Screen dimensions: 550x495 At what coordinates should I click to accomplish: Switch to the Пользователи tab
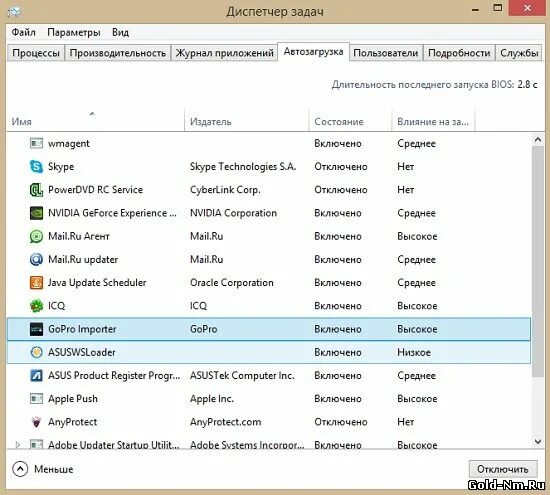click(x=385, y=53)
